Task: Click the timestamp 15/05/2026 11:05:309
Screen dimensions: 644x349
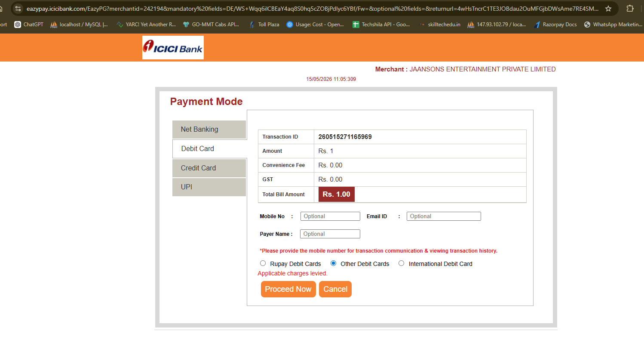Action: [x=331, y=79]
